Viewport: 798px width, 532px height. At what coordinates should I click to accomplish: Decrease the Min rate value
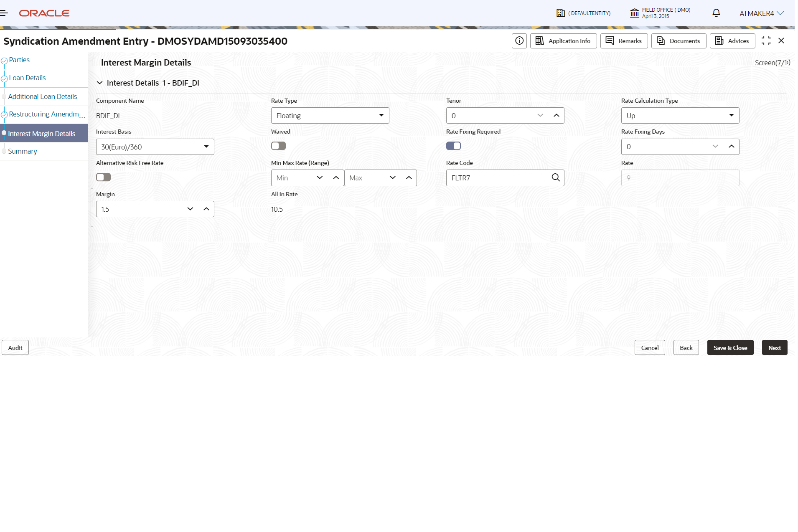320,178
